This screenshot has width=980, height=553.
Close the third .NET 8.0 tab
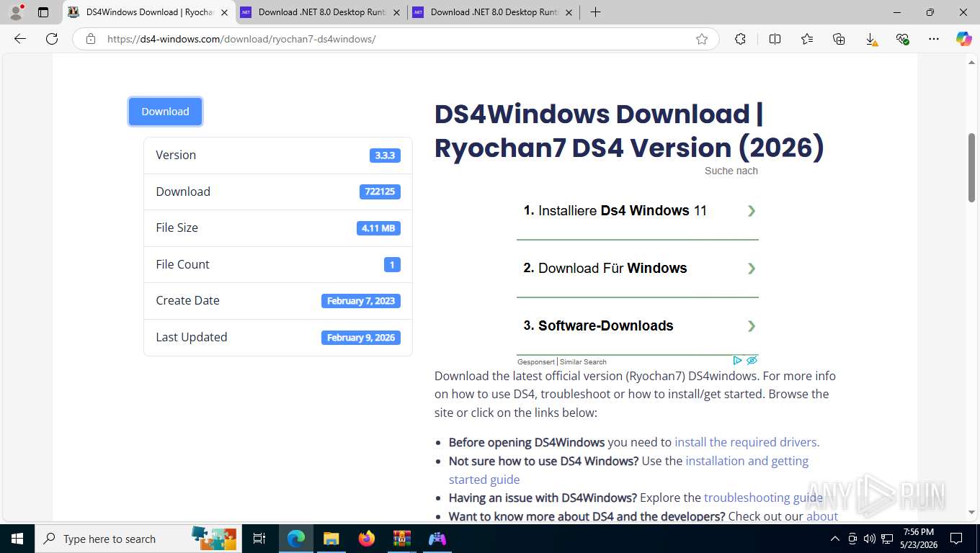tap(569, 12)
